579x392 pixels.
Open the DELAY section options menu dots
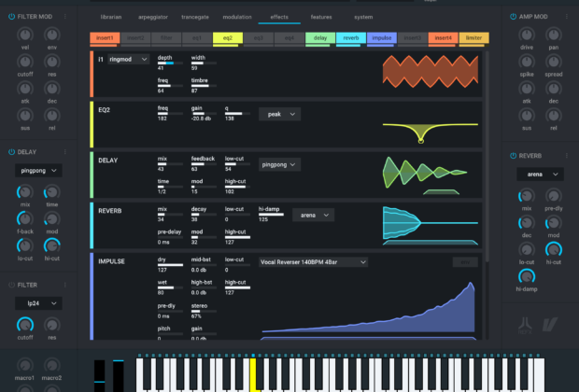click(x=65, y=152)
